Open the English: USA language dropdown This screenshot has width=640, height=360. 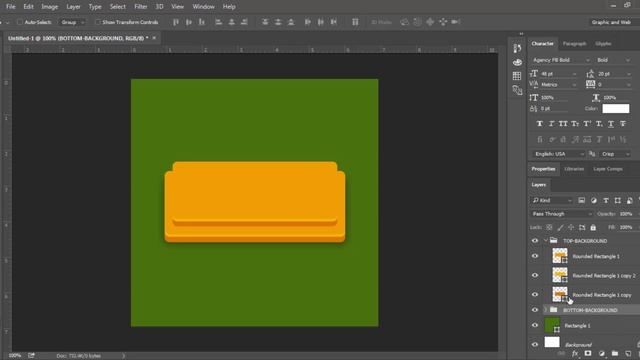click(x=559, y=154)
